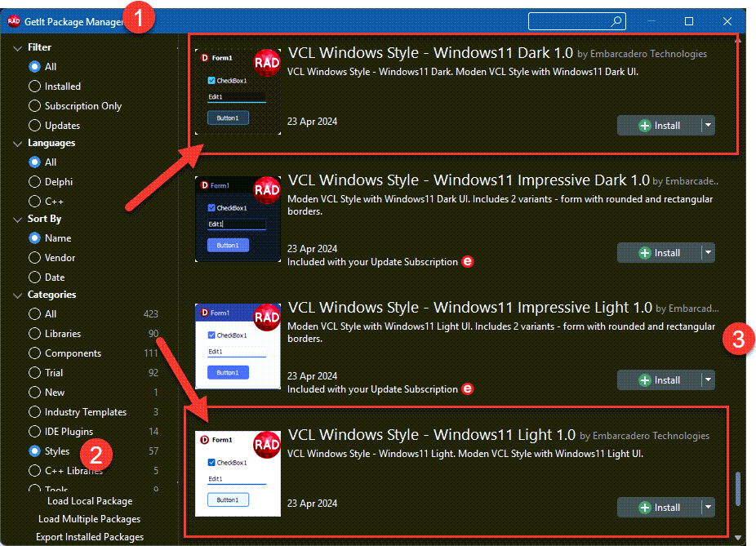756x546 pixels.
Task: Open VCL Windows Style - Windows11 Dark 1.0 title
Action: tap(430, 52)
